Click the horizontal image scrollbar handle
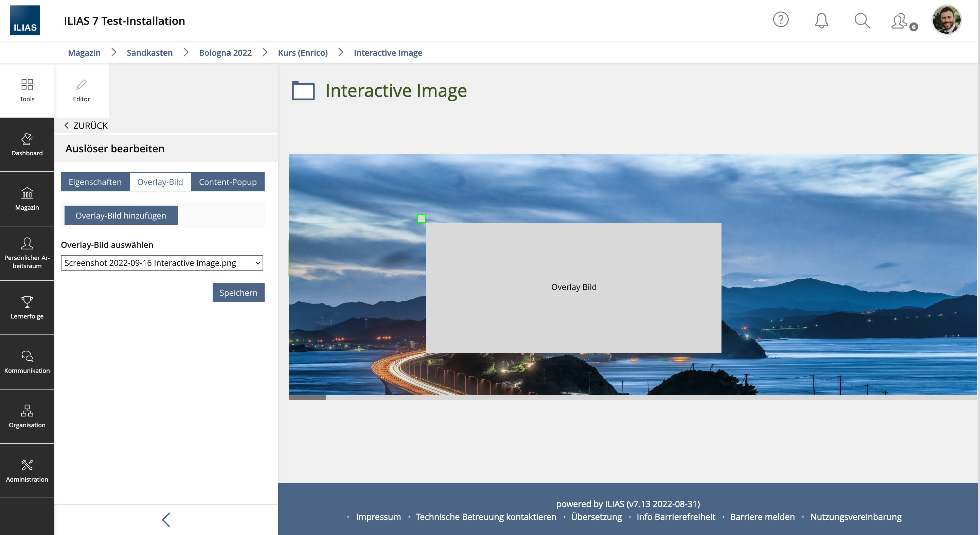Viewport: 980px width, 535px height. (x=307, y=397)
